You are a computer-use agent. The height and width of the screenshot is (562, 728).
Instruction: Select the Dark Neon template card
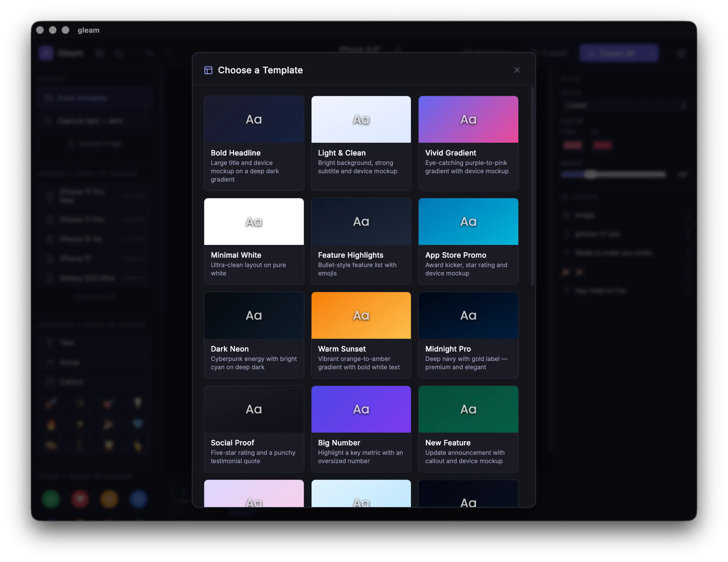pyautogui.click(x=254, y=335)
